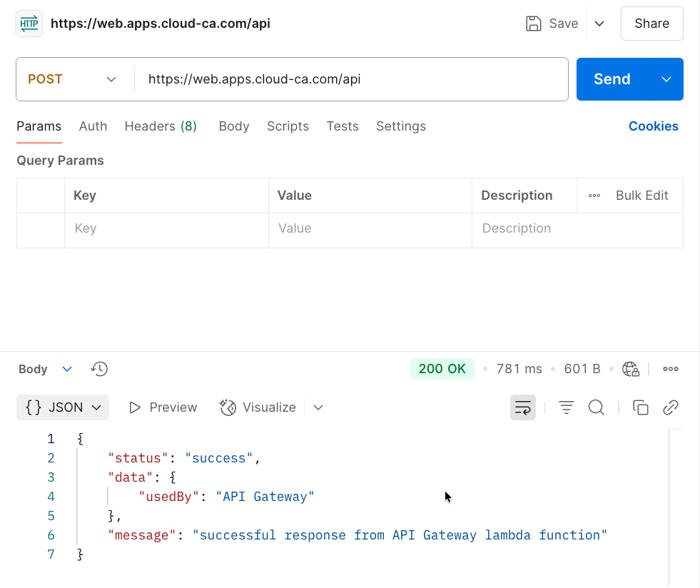The width and height of the screenshot is (700, 588).
Task: Click the link icon in the response toolbar
Action: (670, 407)
